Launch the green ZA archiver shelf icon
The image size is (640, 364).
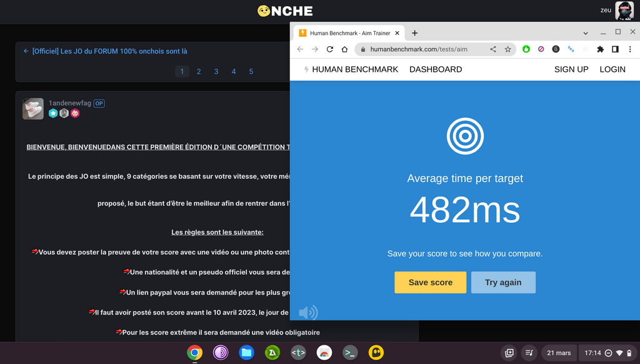[x=272, y=353]
